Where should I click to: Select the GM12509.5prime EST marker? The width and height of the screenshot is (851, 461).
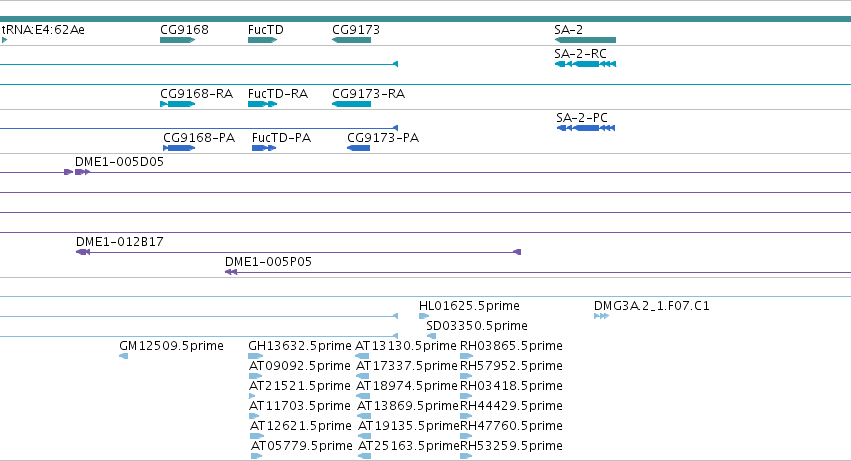pyautogui.click(x=123, y=356)
